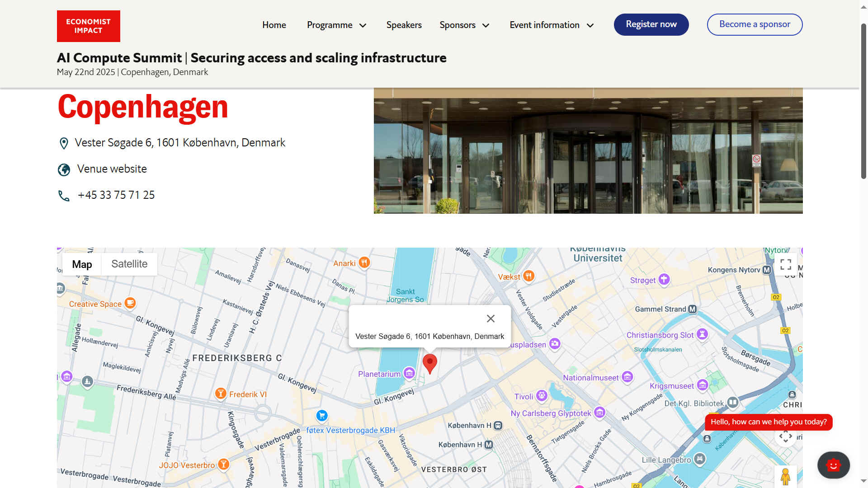Click the Street View pegman icon
Viewport: 868px width, 488px height.
coord(785,477)
